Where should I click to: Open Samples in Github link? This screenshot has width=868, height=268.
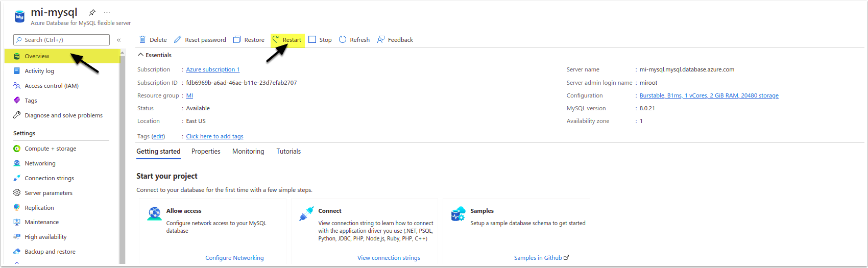pos(541,258)
